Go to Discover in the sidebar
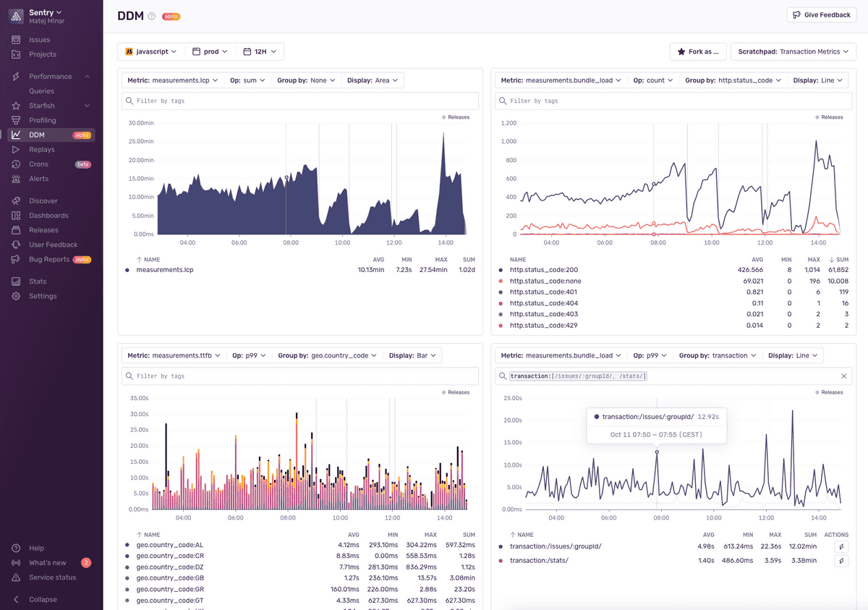The image size is (868, 610). pos(43,200)
